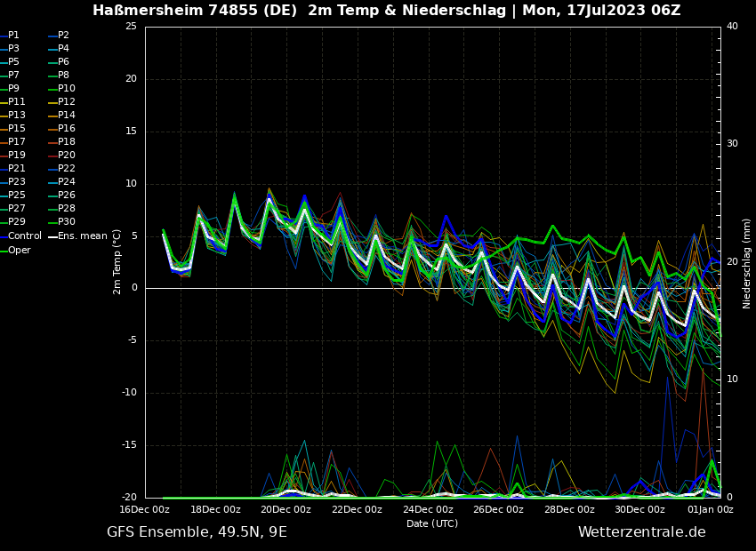Click the 01Jan 00z date tick label
The width and height of the screenshot is (756, 551).
tap(712, 510)
